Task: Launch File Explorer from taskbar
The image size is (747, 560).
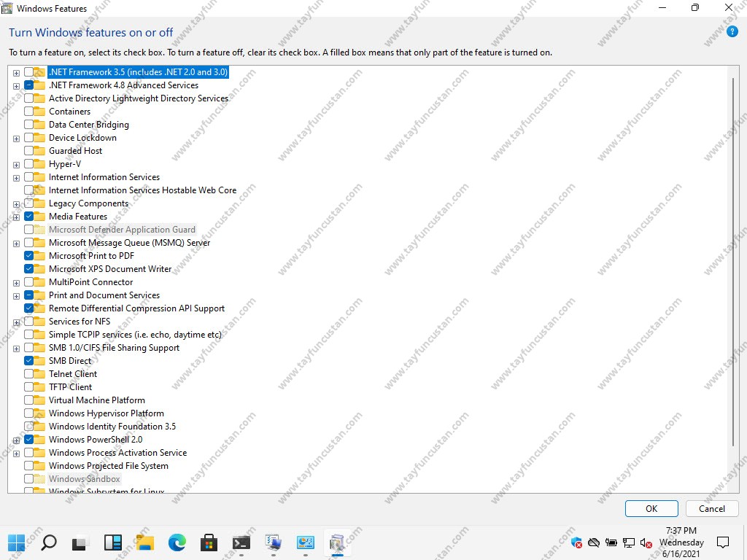Action: coord(145,542)
